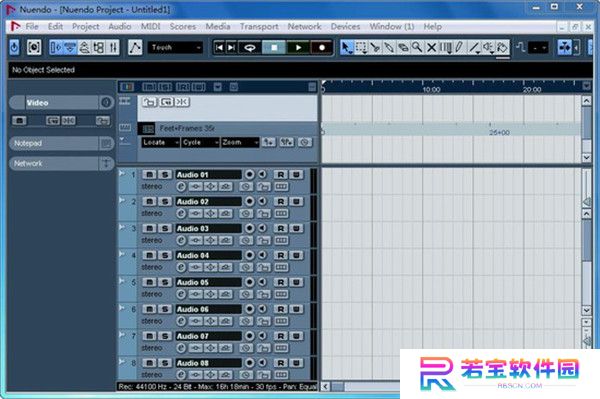Mute the Audio 01 track
600x399 pixels.
(149, 175)
